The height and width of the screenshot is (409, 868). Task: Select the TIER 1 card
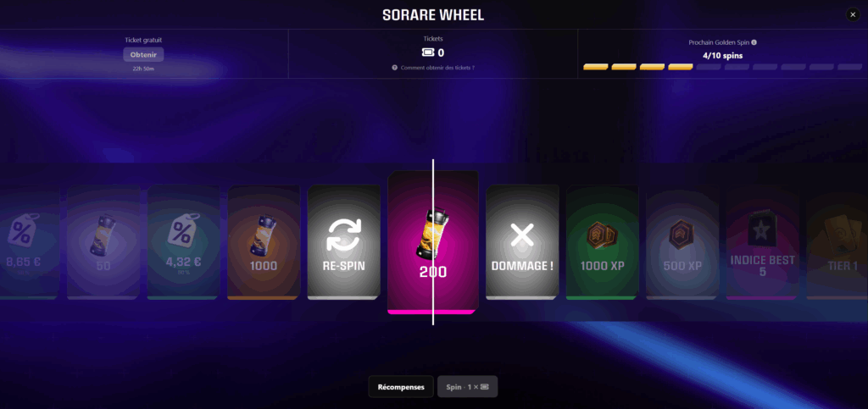837,242
